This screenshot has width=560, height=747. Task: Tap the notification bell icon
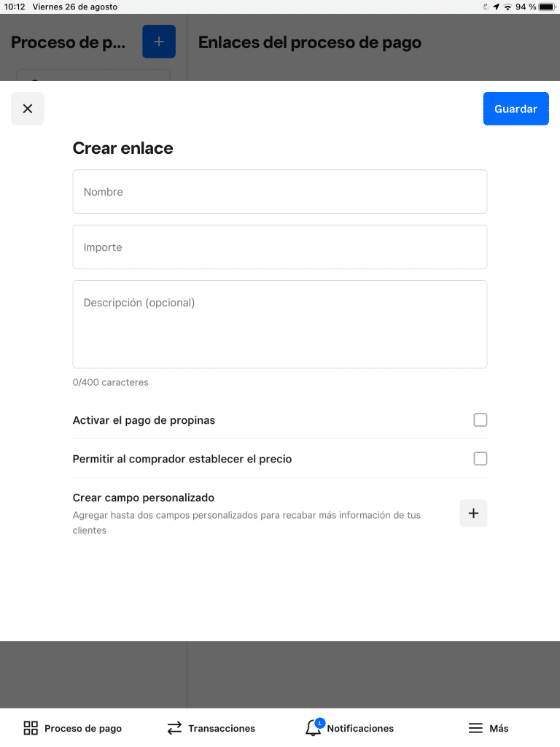tap(313, 729)
